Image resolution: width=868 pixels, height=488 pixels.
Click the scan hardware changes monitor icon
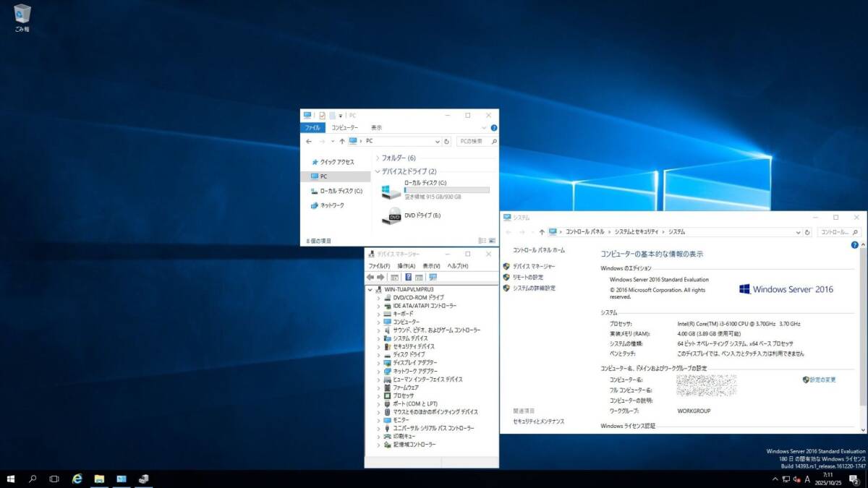(x=433, y=277)
